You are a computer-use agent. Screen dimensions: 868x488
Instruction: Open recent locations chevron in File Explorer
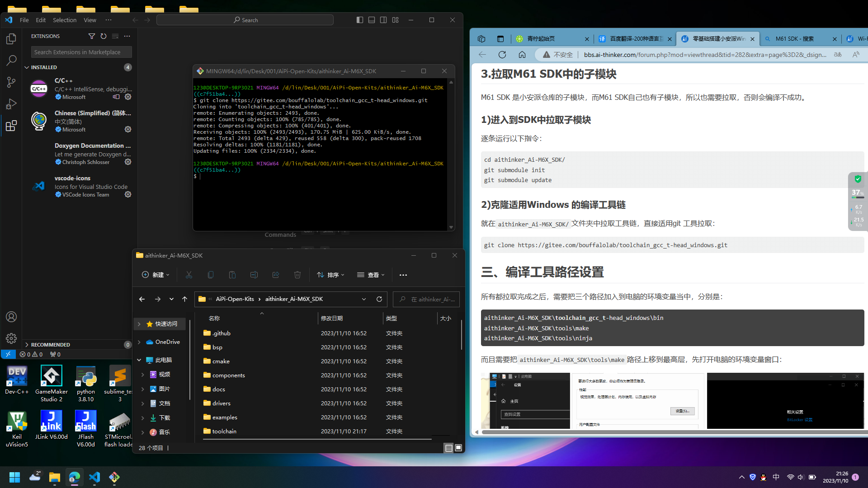click(x=171, y=299)
